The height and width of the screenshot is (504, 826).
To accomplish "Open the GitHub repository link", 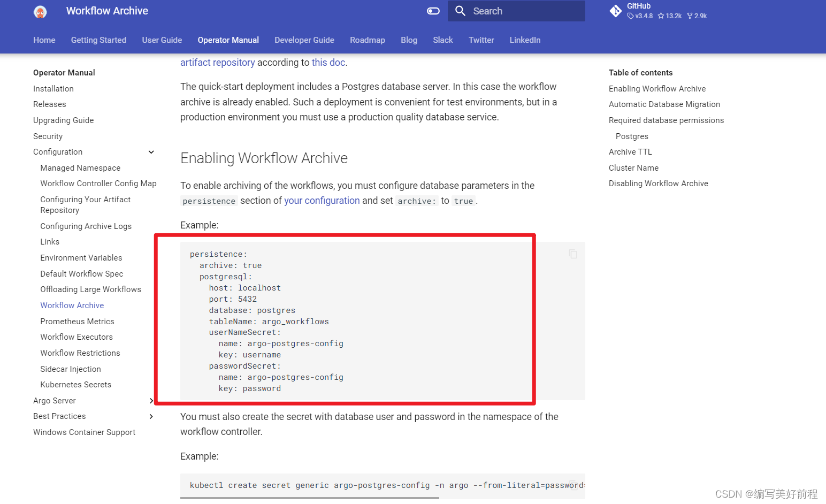I will (x=658, y=11).
